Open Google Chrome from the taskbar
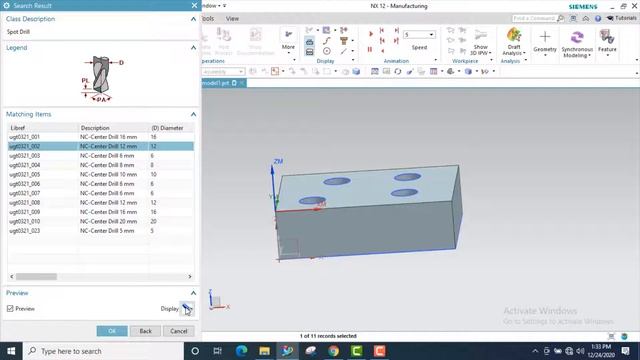Viewport: 640px width, 360px height. point(333,351)
